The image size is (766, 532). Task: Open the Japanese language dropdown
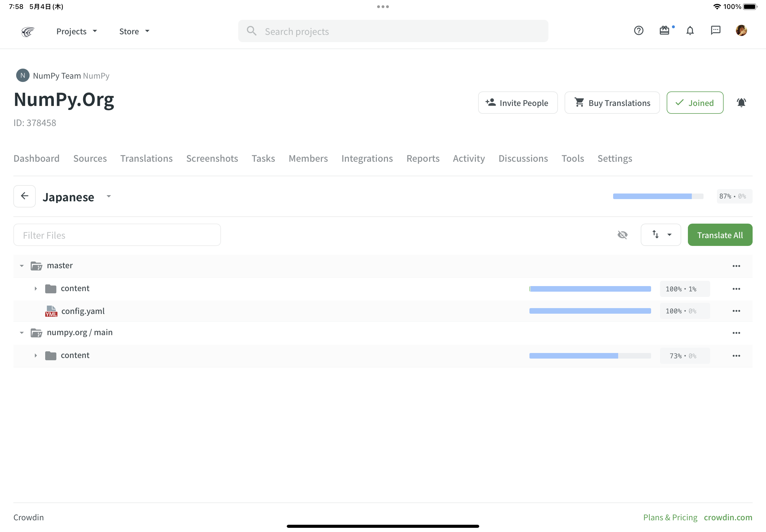(109, 196)
